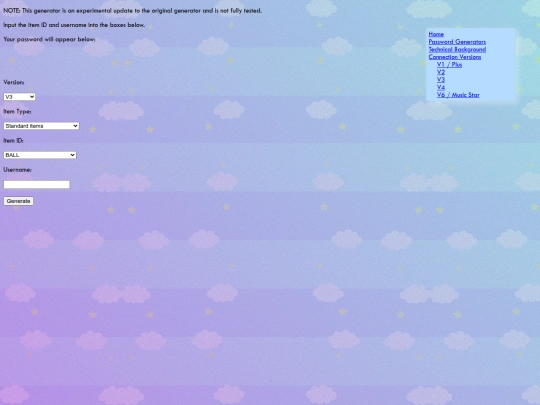Viewport: 540px width, 405px height.
Task: Open the V3 version link
Action: [x=441, y=80]
